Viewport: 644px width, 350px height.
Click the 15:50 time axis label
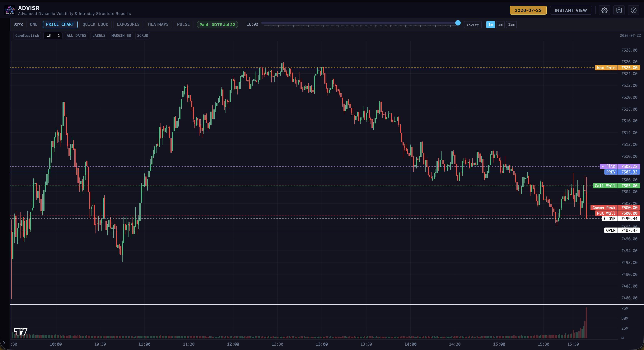(x=573, y=344)
